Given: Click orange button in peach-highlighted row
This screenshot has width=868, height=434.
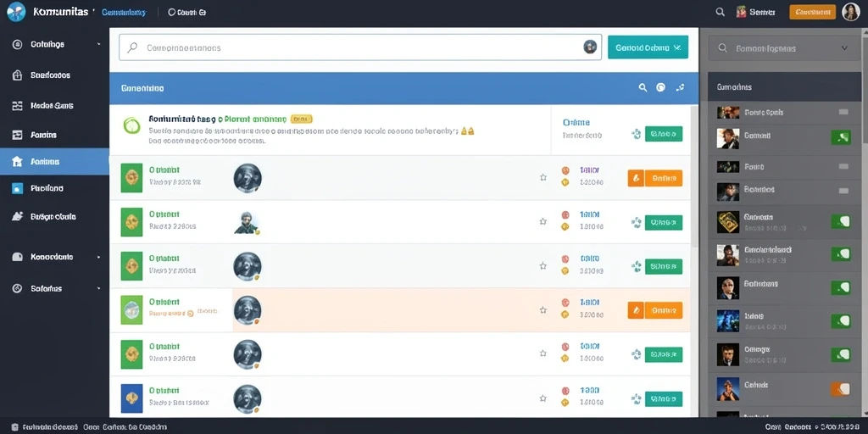Looking at the screenshot, I should pos(663,310).
